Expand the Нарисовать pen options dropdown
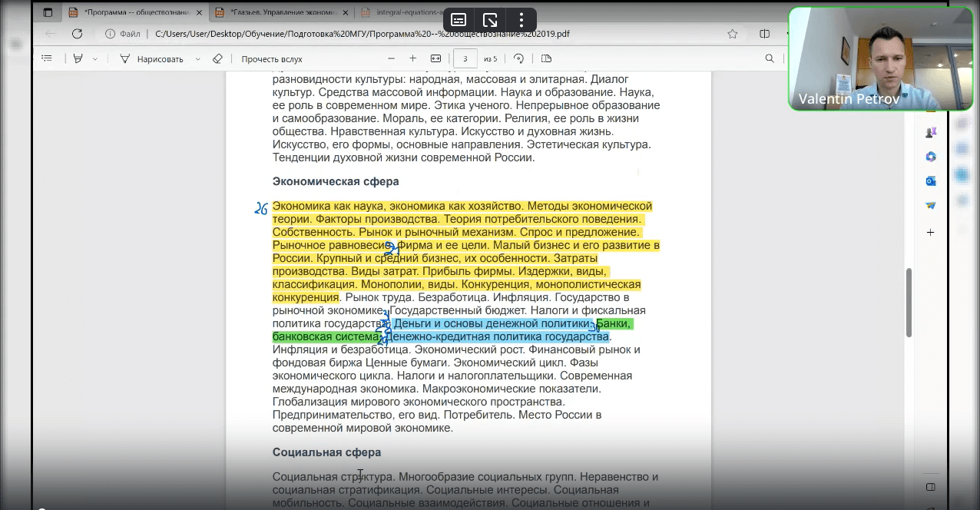 pos(197,58)
